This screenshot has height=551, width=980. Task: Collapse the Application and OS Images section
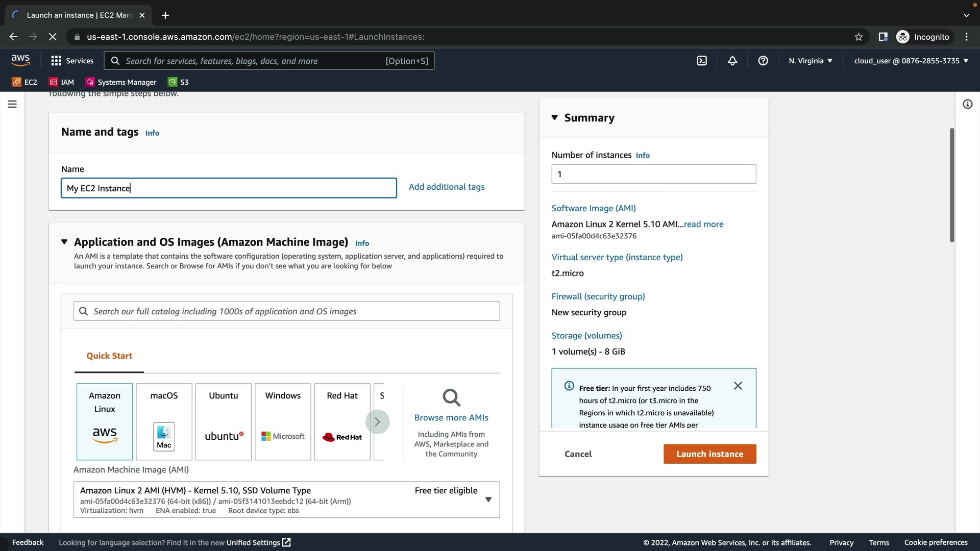[x=64, y=242]
